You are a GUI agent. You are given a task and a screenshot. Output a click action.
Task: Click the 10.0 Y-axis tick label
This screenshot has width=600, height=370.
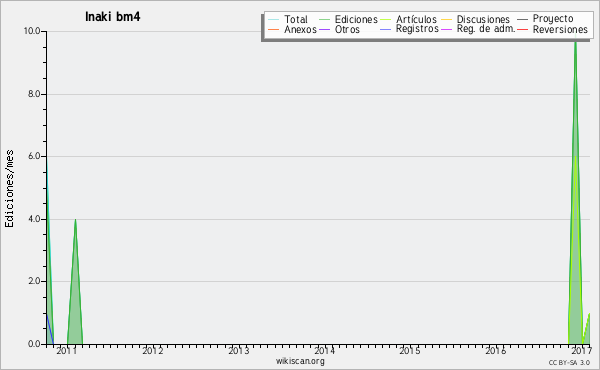pyautogui.click(x=32, y=31)
